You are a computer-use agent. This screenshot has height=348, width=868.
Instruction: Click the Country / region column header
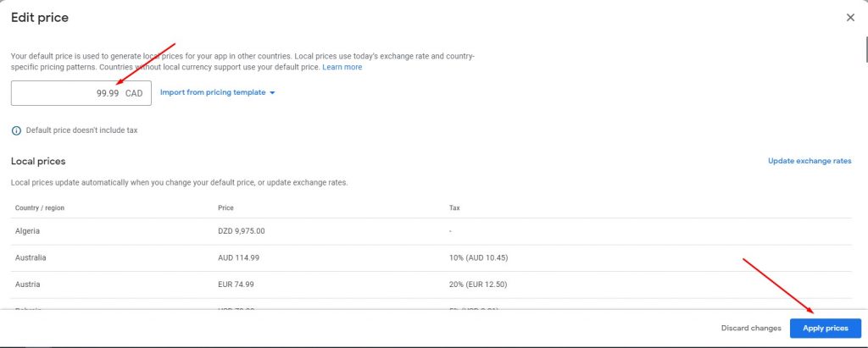pos(38,207)
